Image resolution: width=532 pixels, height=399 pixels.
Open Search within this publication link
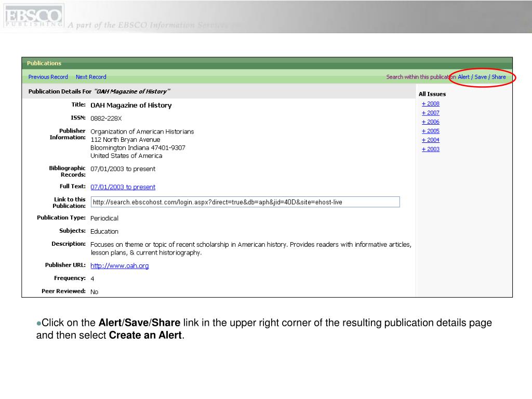point(421,77)
